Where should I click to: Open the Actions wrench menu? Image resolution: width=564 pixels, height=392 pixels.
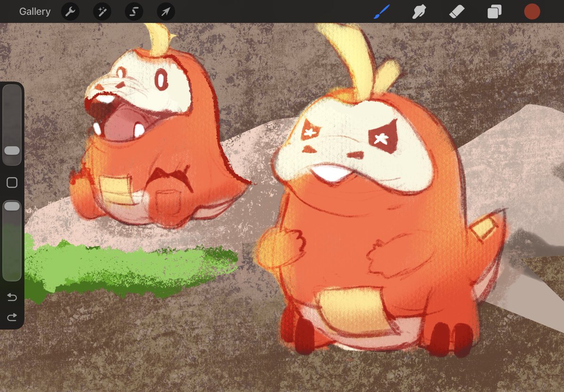pyautogui.click(x=70, y=11)
